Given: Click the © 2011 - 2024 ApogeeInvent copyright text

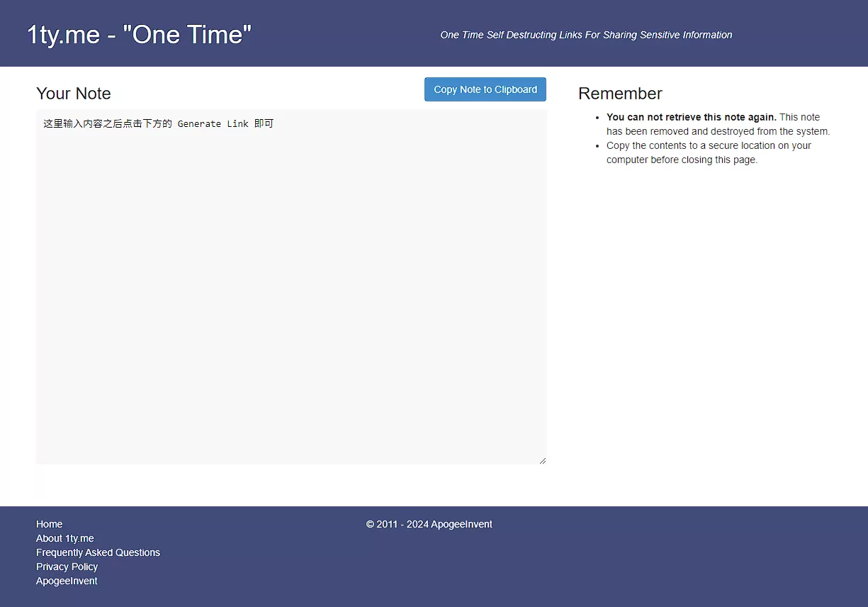Looking at the screenshot, I should (429, 524).
